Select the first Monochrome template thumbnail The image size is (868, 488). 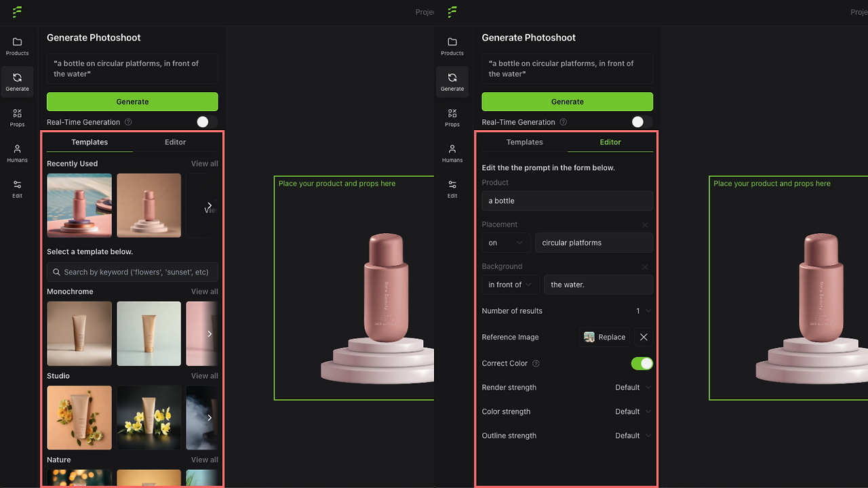79,333
